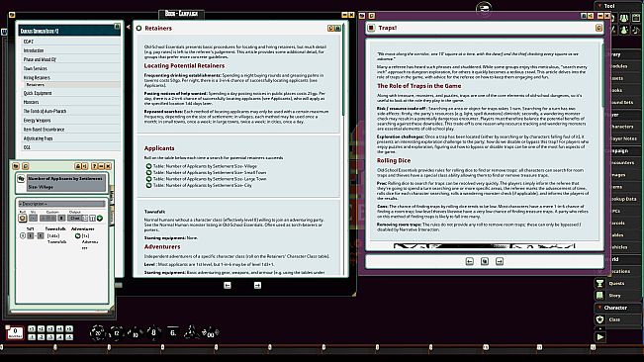Screen dimensions: 644x362
Task: Roll the percentile d00 die
Action: [210, 333]
